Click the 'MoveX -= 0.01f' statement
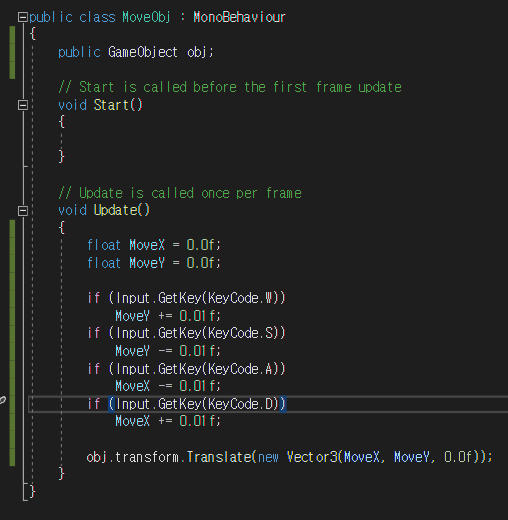The image size is (508, 520). click(168, 386)
